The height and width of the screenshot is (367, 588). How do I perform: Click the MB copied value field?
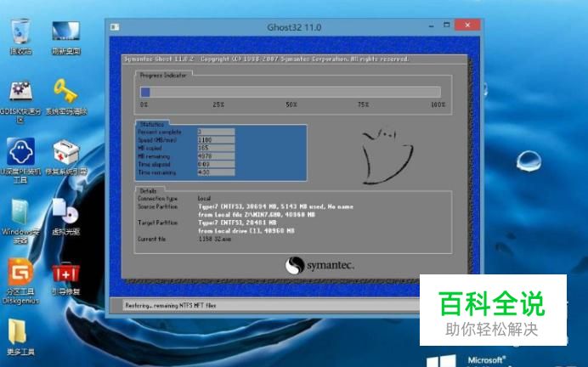point(216,148)
